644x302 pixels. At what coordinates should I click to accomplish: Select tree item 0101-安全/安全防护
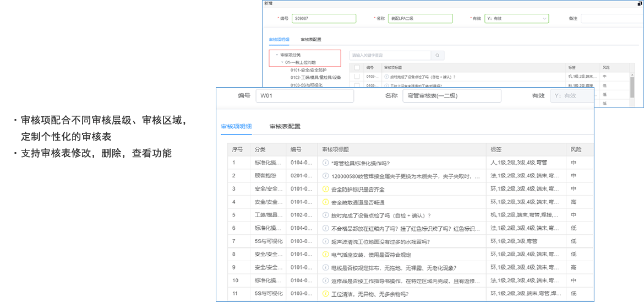(x=308, y=70)
